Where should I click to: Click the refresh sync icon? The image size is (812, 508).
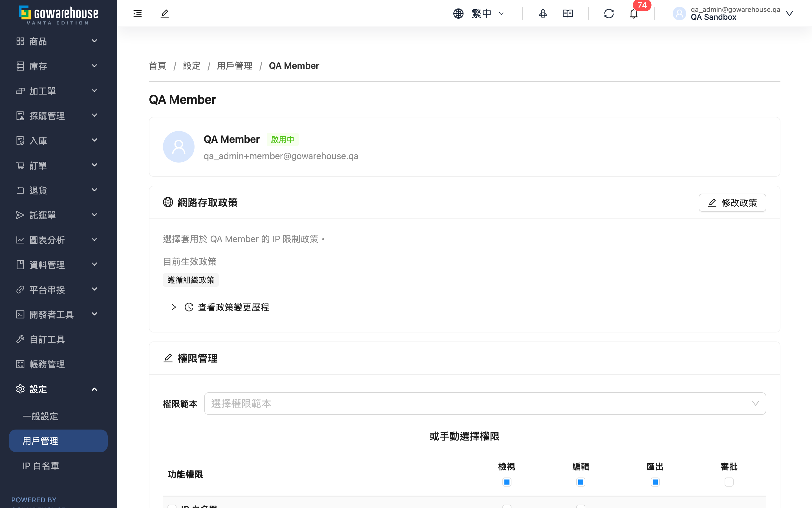(609, 14)
